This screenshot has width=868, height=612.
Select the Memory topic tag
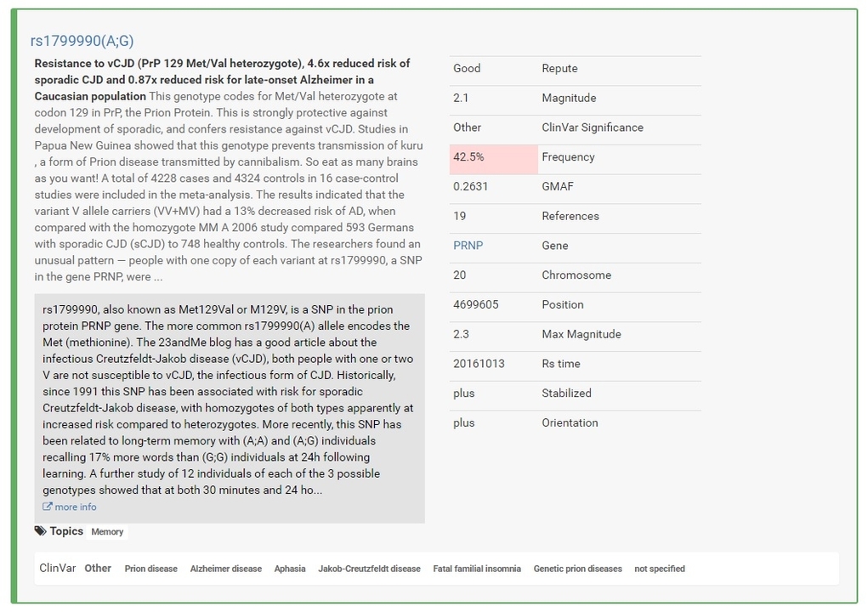point(107,532)
